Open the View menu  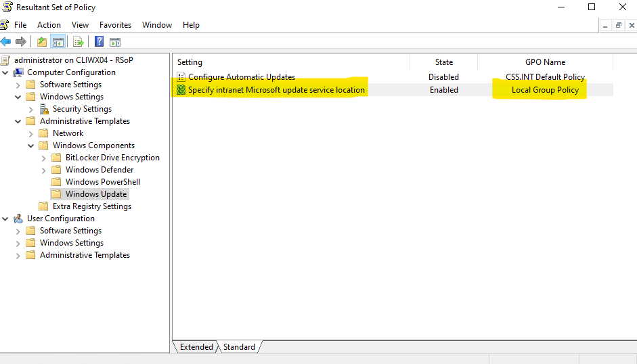[x=80, y=25]
